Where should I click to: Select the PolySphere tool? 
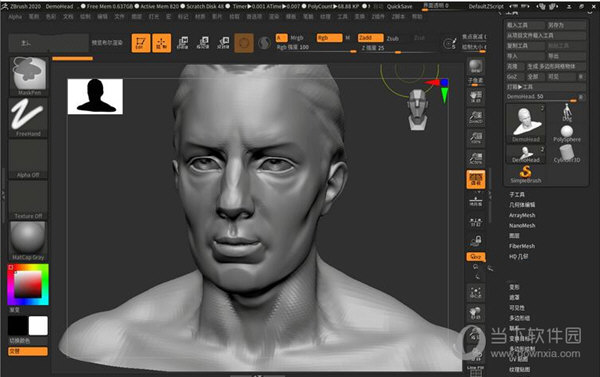(567, 134)
